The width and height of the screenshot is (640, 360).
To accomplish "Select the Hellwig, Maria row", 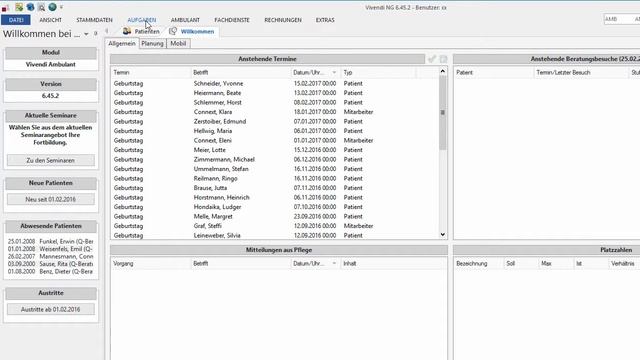I will coord(275,131).
